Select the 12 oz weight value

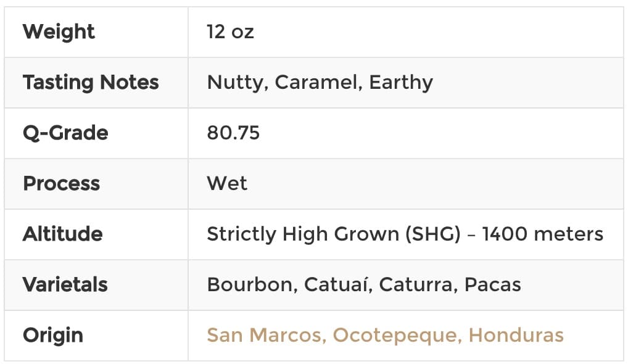(x=230, y=32)
